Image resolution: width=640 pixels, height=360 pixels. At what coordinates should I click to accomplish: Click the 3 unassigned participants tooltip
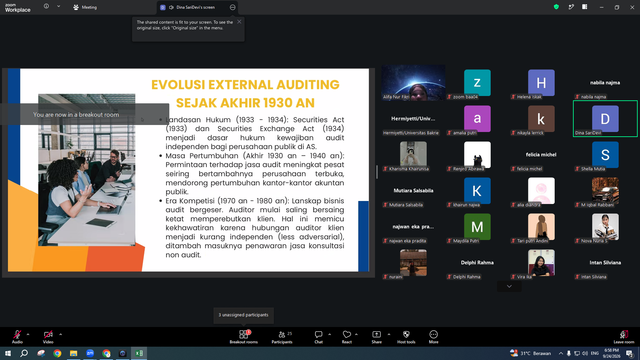(x=243, y=315)
